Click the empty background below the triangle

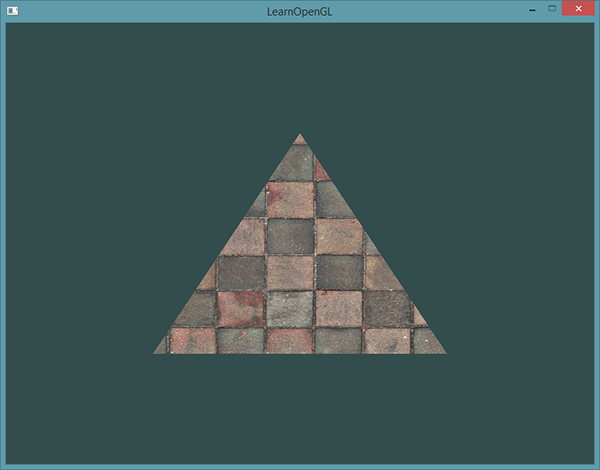tap(300, 410)
